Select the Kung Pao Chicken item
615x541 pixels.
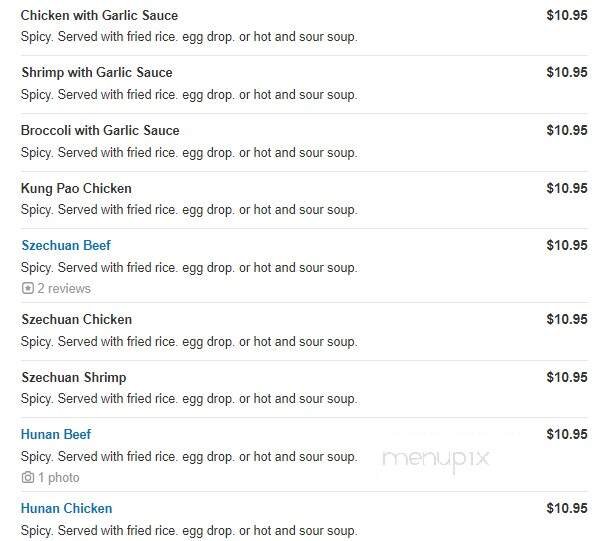(76, 189)
